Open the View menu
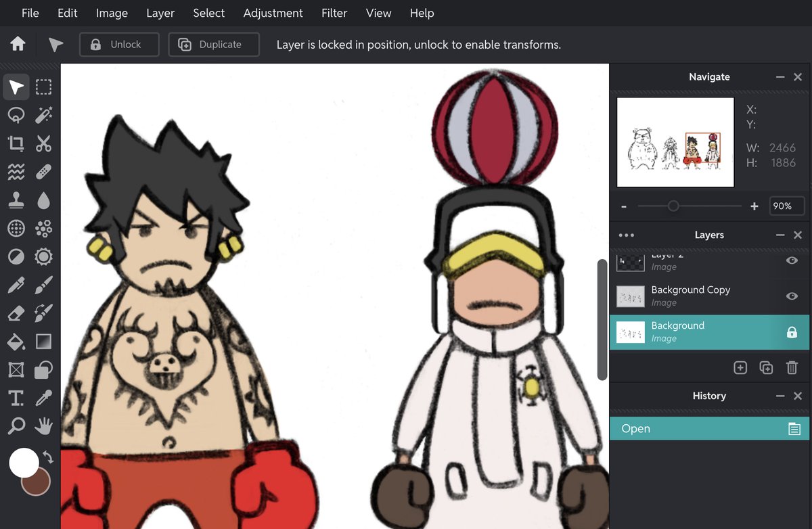 coord(378,13)
